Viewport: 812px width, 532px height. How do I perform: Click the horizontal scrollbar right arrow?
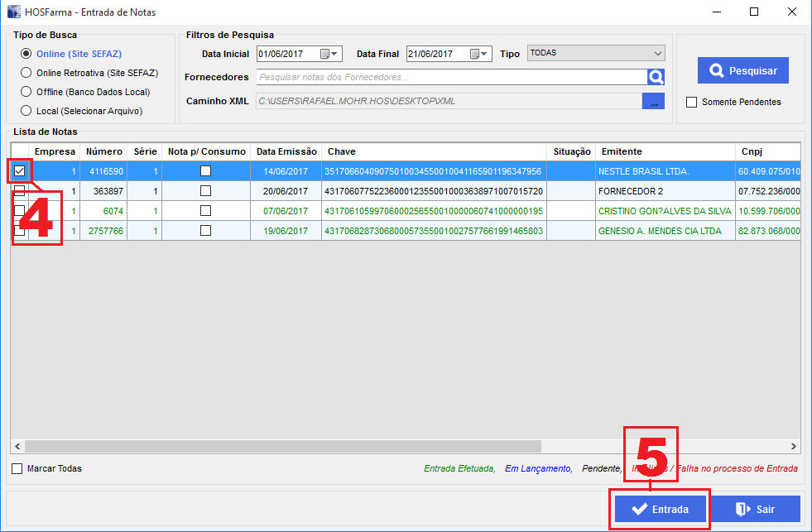coord(794,446)
